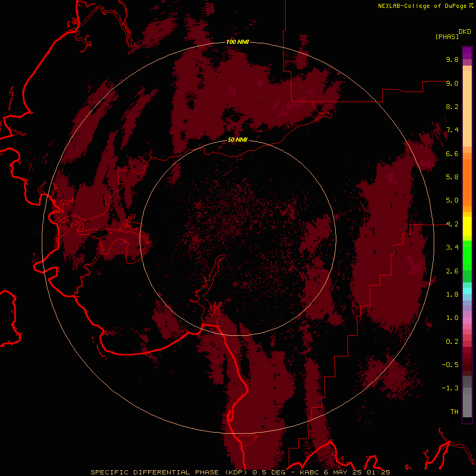Click the 5.0 scale value
The height and width of the screenshot is (476, 476).
pos(452,200)
